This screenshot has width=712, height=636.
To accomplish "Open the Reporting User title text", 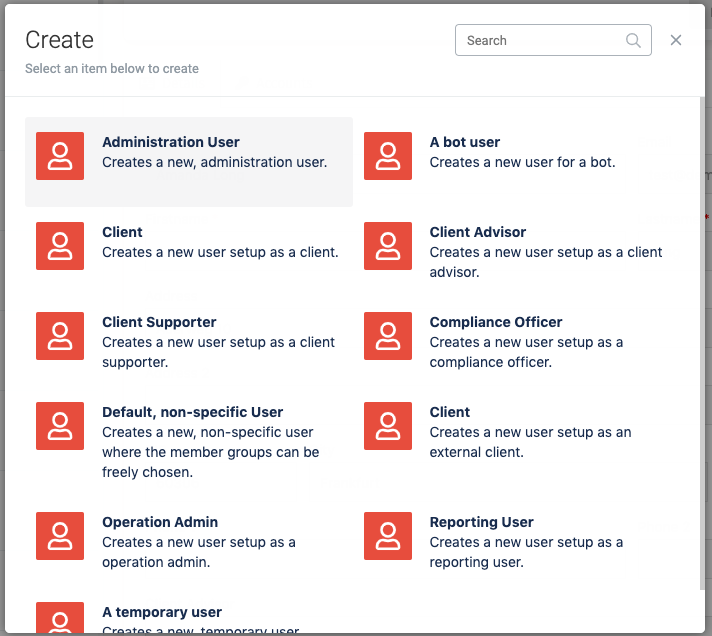I will pyautogui.click(x=481, y=522).
